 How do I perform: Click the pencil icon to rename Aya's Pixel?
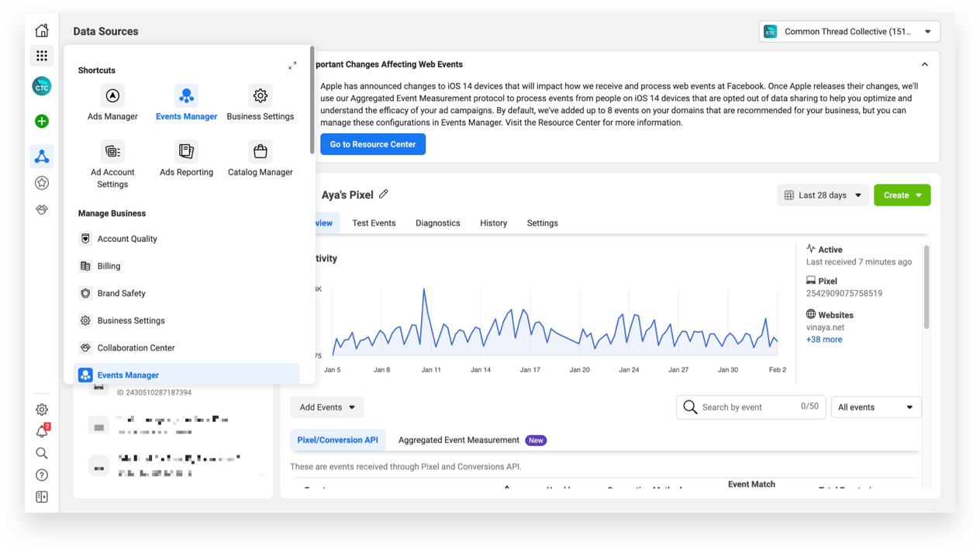tap(384, 195)
